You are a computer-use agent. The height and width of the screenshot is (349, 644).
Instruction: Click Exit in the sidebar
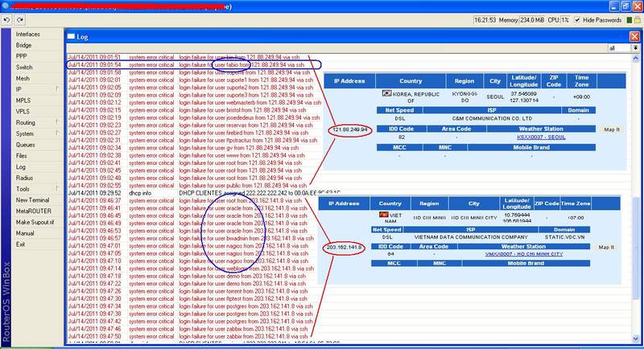[x=20, y=244]
